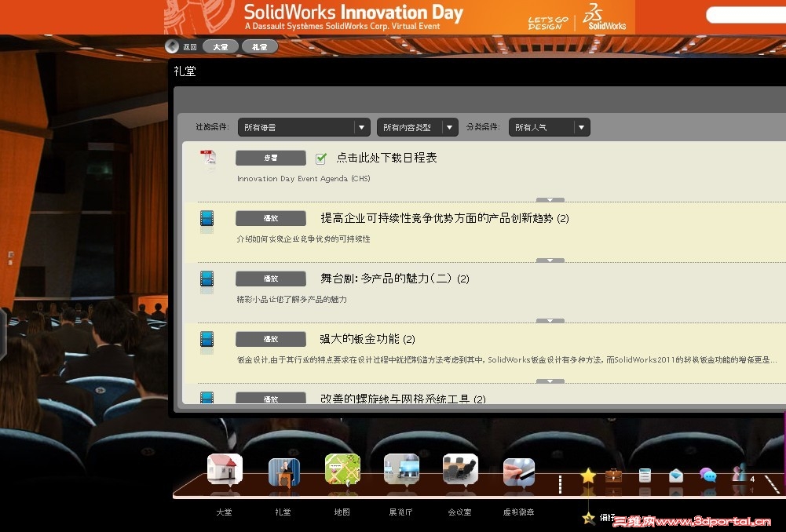Click text Innovation Day Event Agenda (CHS)
Viewport: 786px width, 532px height.
(x=304, y=179)
